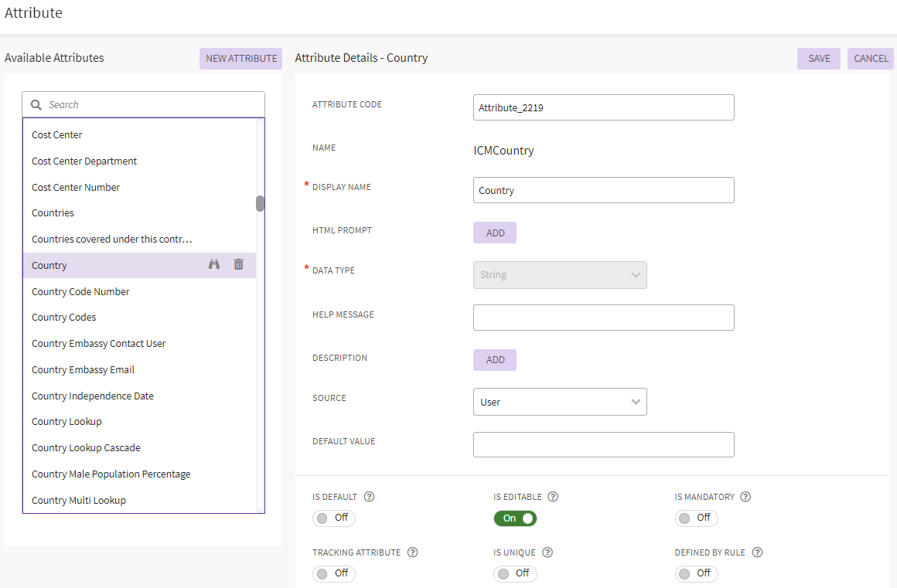Open help icon beside Is Mandatory
Viewport: 897px width, 588px height.
click(x=745, y=497)
